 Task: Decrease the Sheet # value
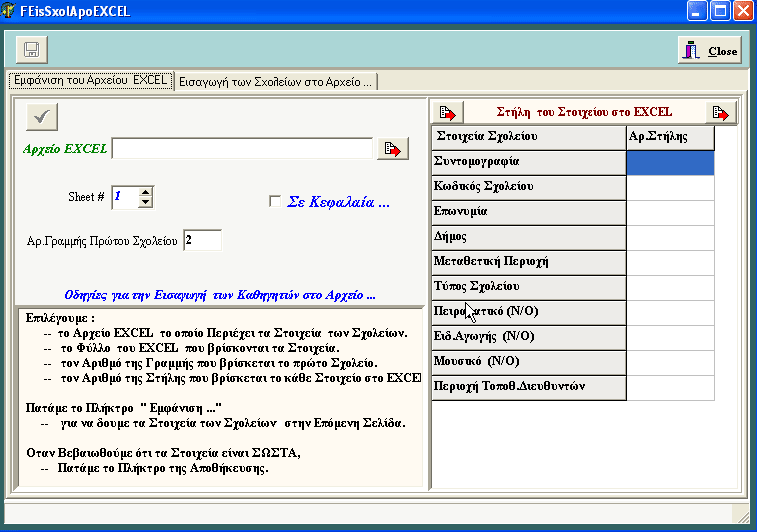pos(146,202)
